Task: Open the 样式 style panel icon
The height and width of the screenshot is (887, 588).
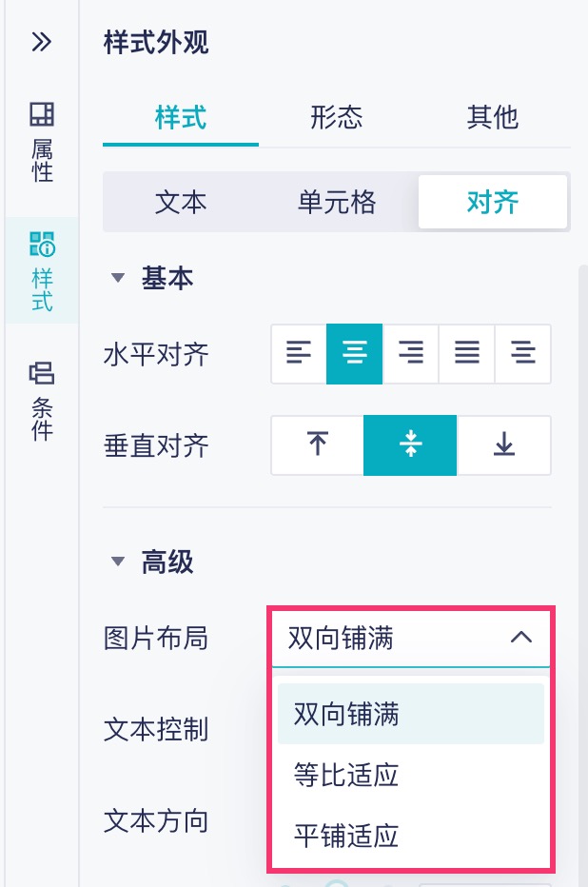Action: (x=42, y=270)
